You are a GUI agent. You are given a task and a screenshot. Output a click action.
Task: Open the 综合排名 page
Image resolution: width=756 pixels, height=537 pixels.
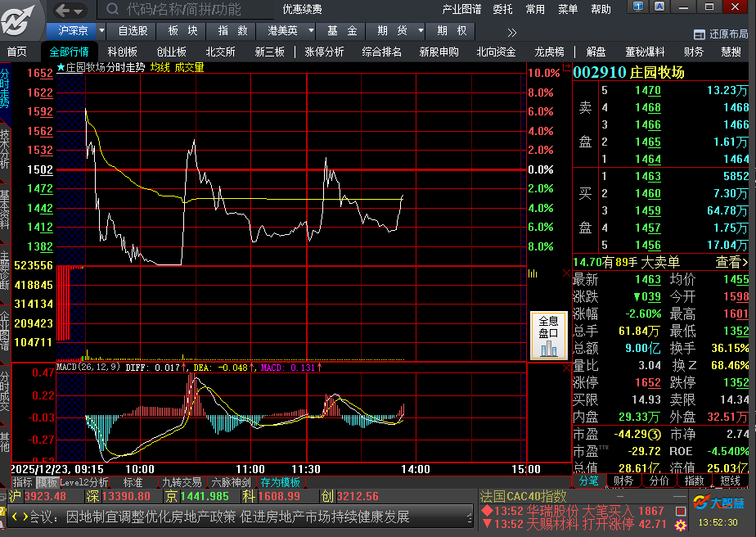(x=381, y=52)
